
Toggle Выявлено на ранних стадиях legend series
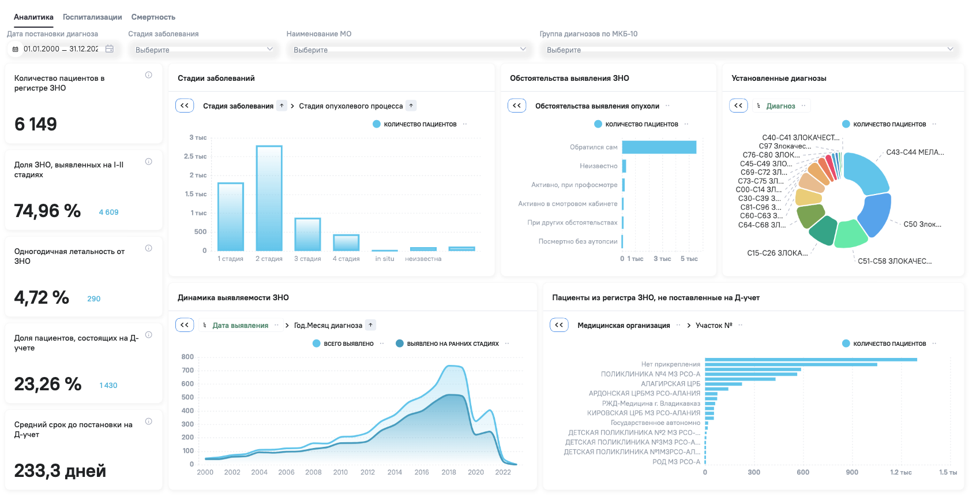pos(447,344)
